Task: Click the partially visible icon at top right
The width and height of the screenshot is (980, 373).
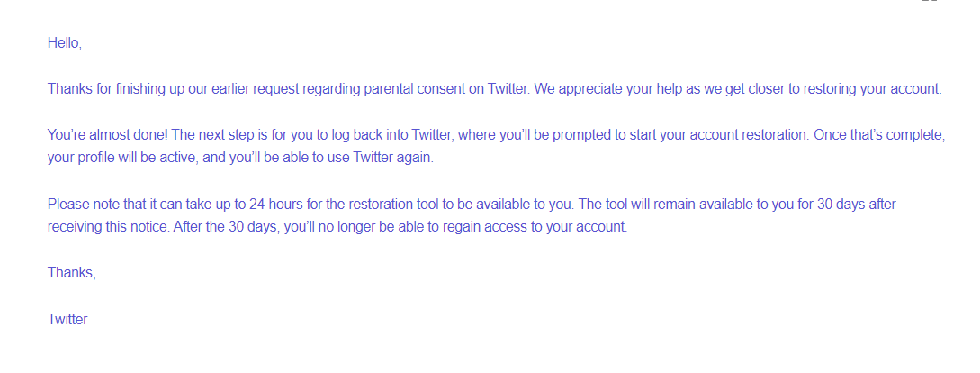Action: [930, 2]
